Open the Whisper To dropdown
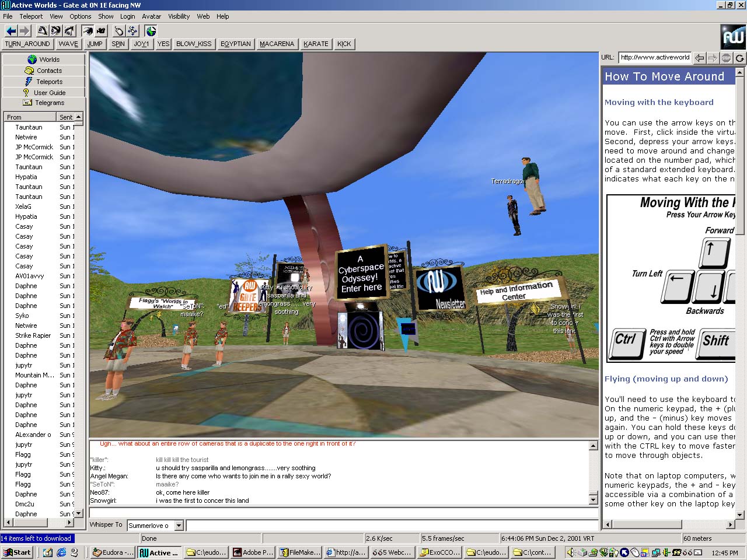The width and height of the screenshot is (747, 560). 179,526
